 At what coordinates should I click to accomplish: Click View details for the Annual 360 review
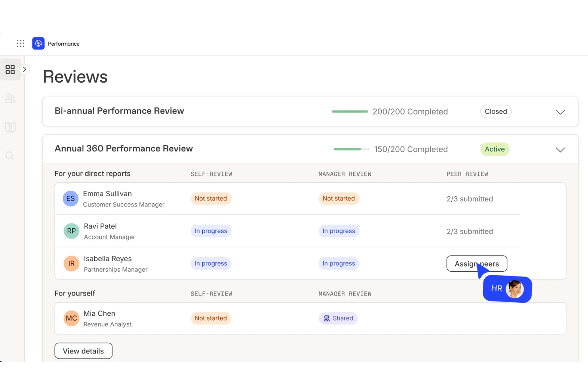[x=83, y=351]
